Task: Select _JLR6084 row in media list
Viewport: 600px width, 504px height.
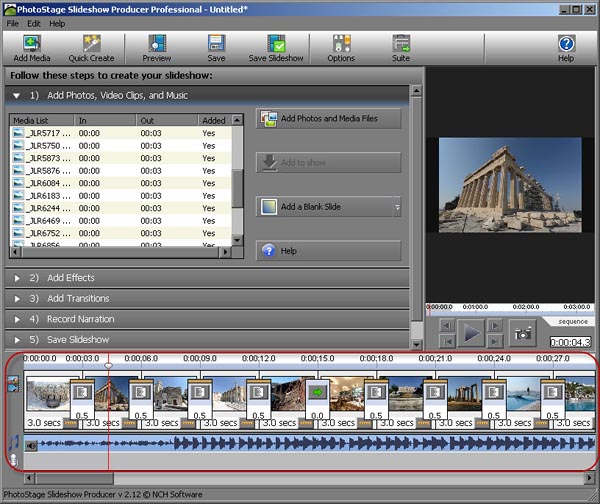Action: [x=121, y=183]
